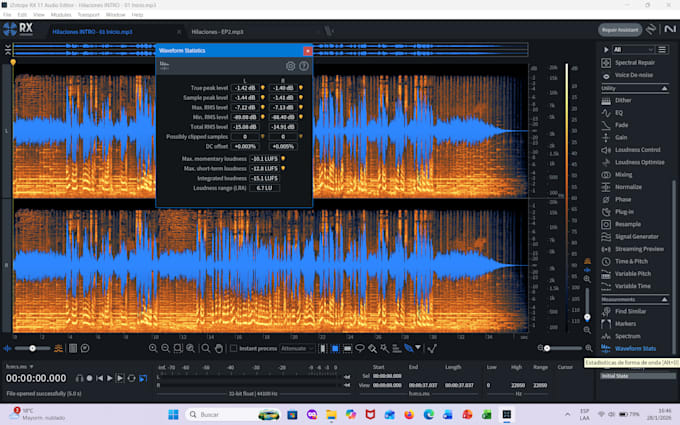Open the time format h:m:s.ms dropdown
This screenshot has height=425, width=680.
click(20, 367)
